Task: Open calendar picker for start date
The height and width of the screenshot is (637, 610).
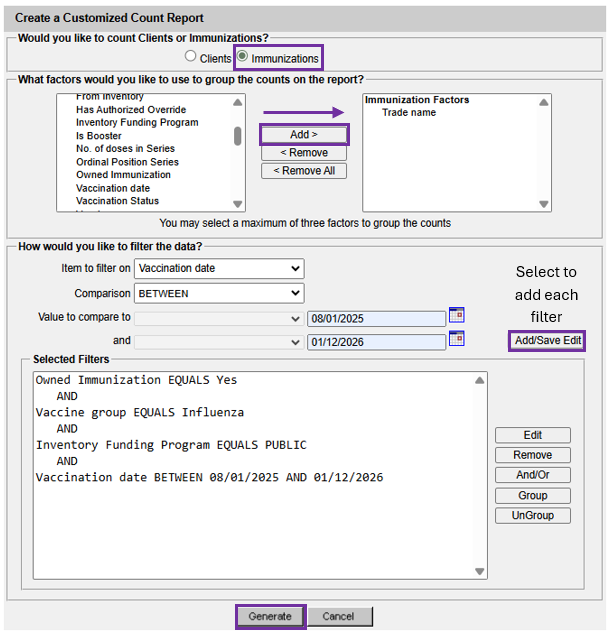Action: pyautogui.click(x=457, y=315)
